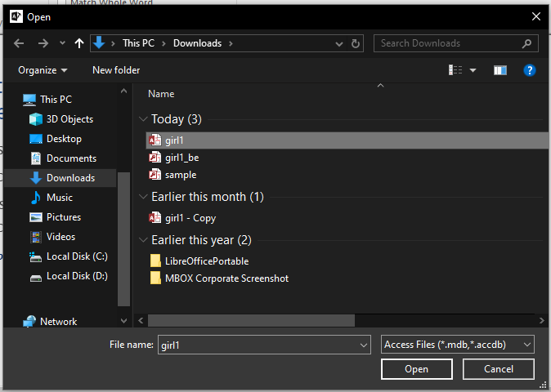Image resolution: width=551 pixels, height=392 pixels.
Task: Select the sample file icon
Action: coord(155,175)
